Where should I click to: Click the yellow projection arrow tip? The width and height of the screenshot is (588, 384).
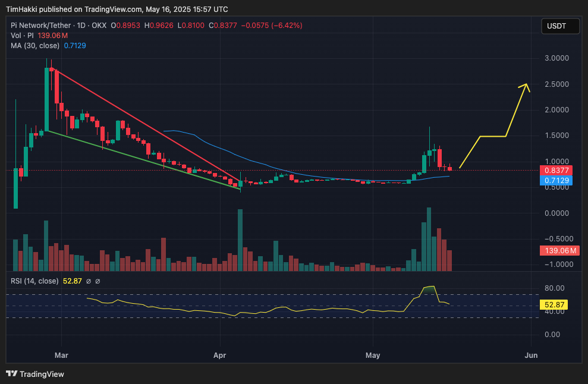tap(526, 84)
